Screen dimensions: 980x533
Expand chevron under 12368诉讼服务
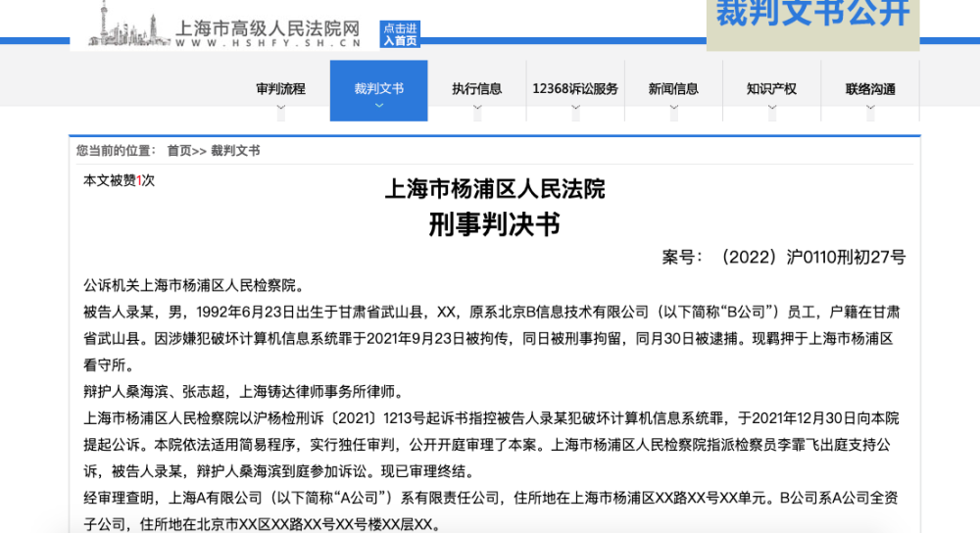(x=575, y=108)
